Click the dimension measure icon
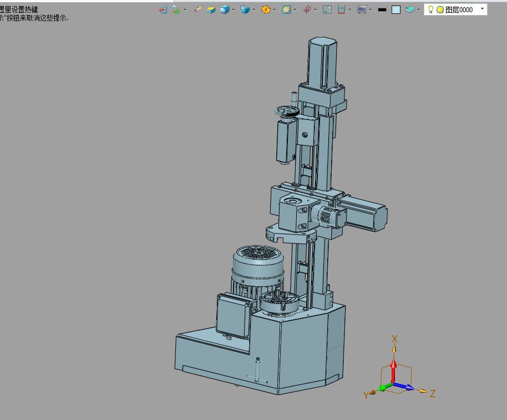Viewport: 507px width, 420px height. [342, 9]
